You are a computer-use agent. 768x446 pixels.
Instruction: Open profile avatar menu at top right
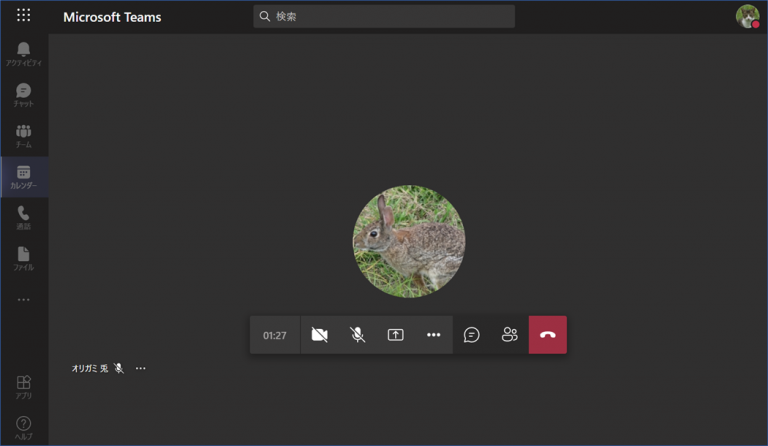coord(747,17)
